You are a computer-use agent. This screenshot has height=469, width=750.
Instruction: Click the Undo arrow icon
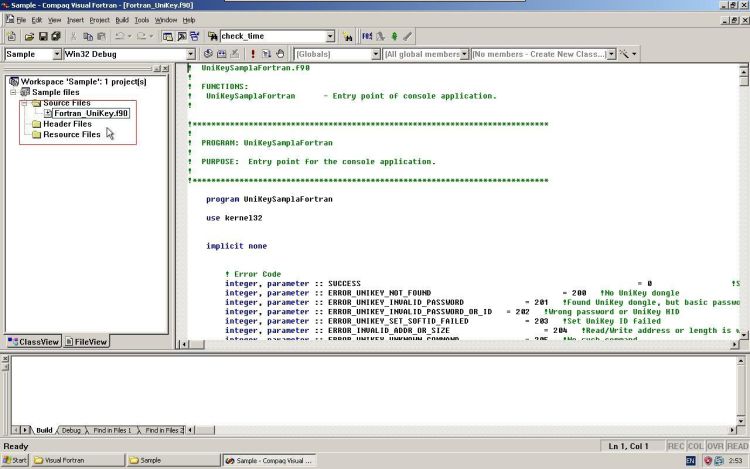click(120, 36)
